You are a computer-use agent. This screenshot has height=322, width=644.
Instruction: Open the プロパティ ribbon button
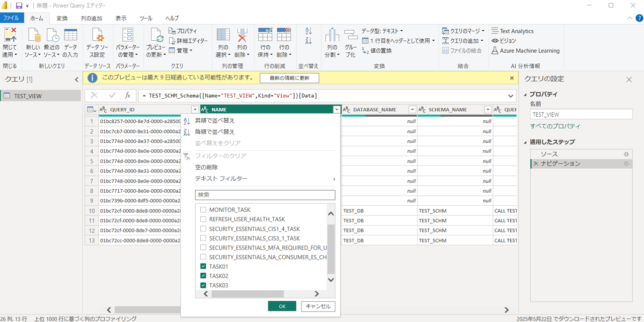183,31
